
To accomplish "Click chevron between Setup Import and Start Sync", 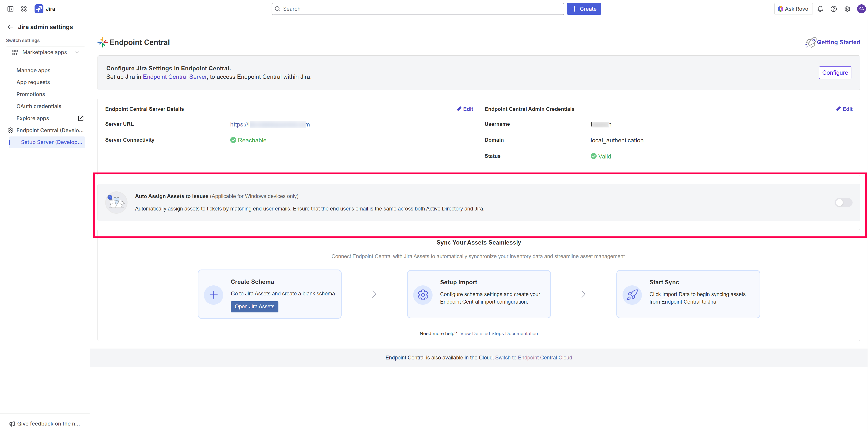I will pyautogui.click(x=583, y=294).
